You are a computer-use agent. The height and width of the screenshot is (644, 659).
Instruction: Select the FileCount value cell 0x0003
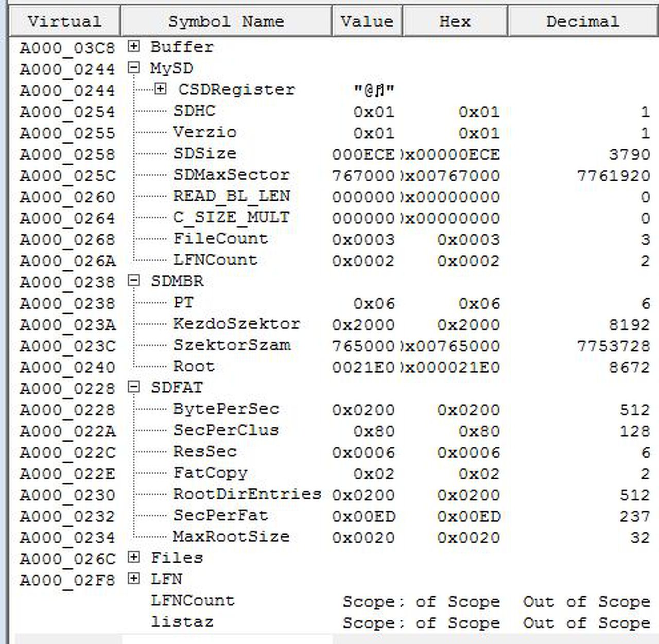363,239
